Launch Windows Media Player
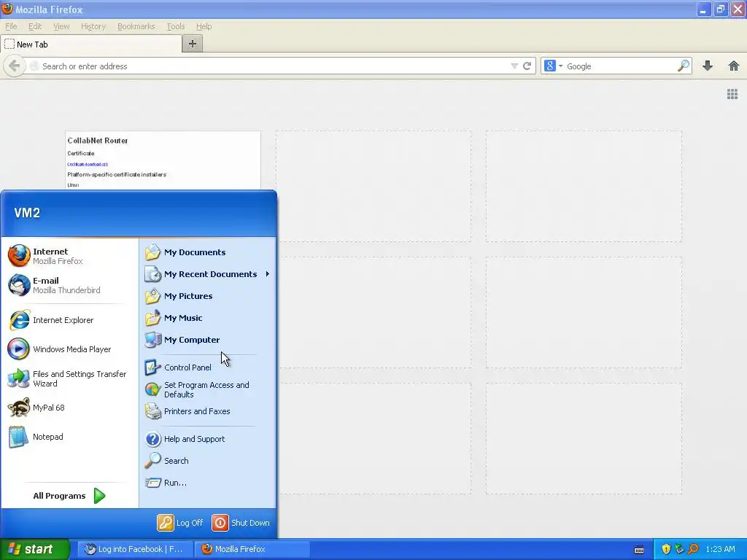 point(69,349)
